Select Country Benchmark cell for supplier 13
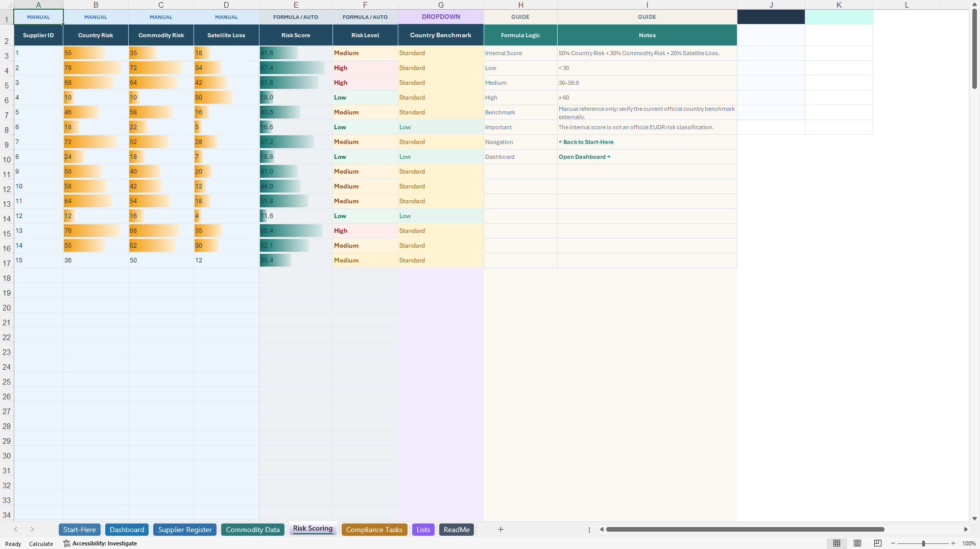This screenshot has width=980, height=549. tap(441, 231)
